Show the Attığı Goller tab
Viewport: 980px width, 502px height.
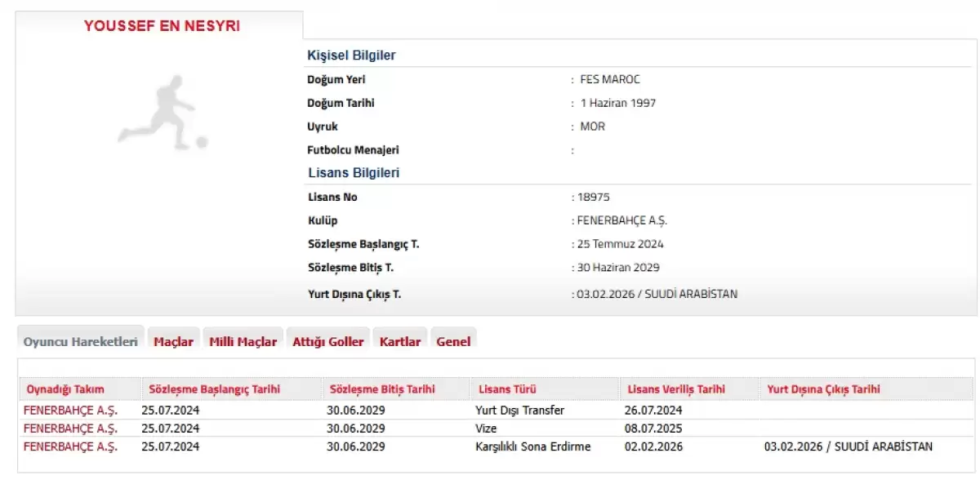point(327,341)
